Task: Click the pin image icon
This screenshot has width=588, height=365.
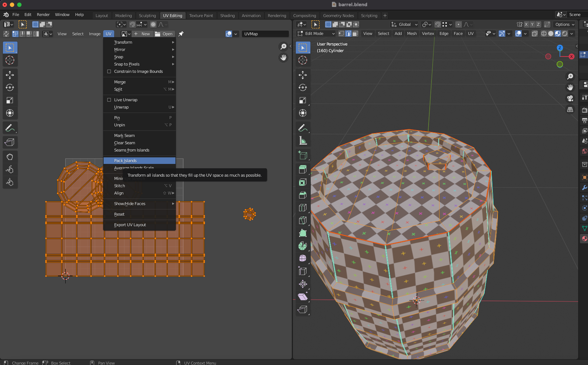Action: [x=181, y=34]
